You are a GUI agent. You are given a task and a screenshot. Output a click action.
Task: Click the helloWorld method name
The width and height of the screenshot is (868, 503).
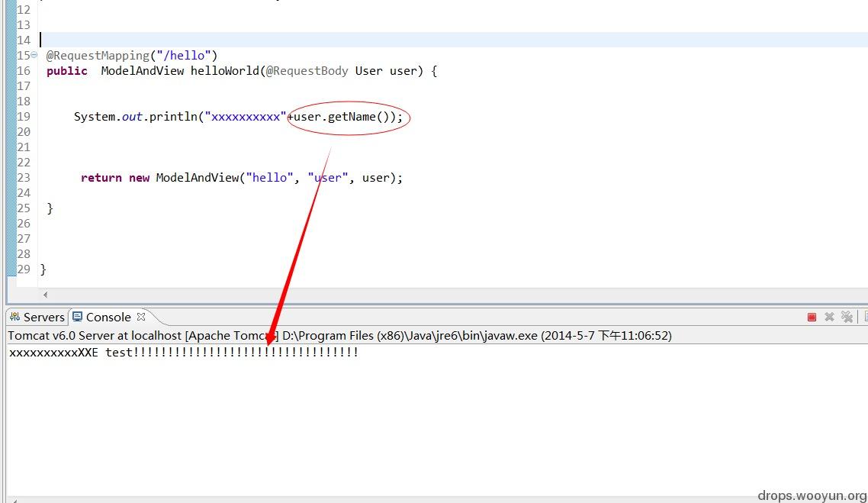(225, 71)
